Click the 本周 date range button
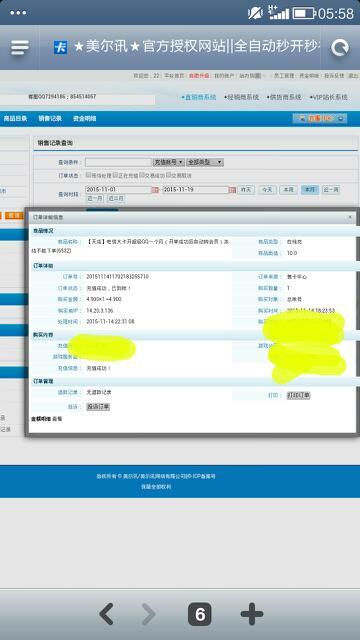Screen dimensions: 360x640 tap(289, 190)
